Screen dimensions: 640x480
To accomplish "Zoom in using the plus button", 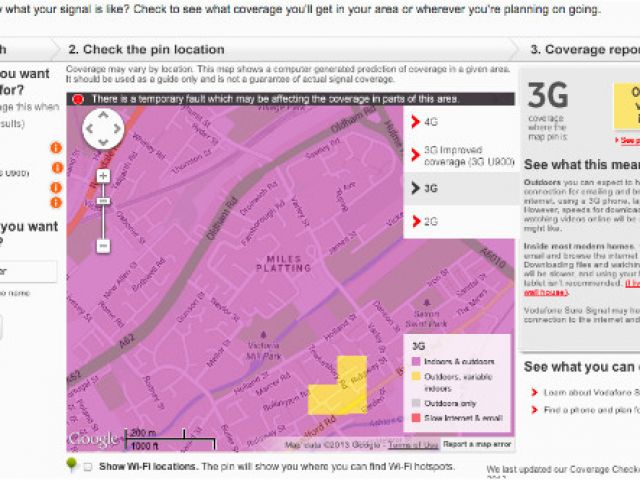I will click(103, 176).
